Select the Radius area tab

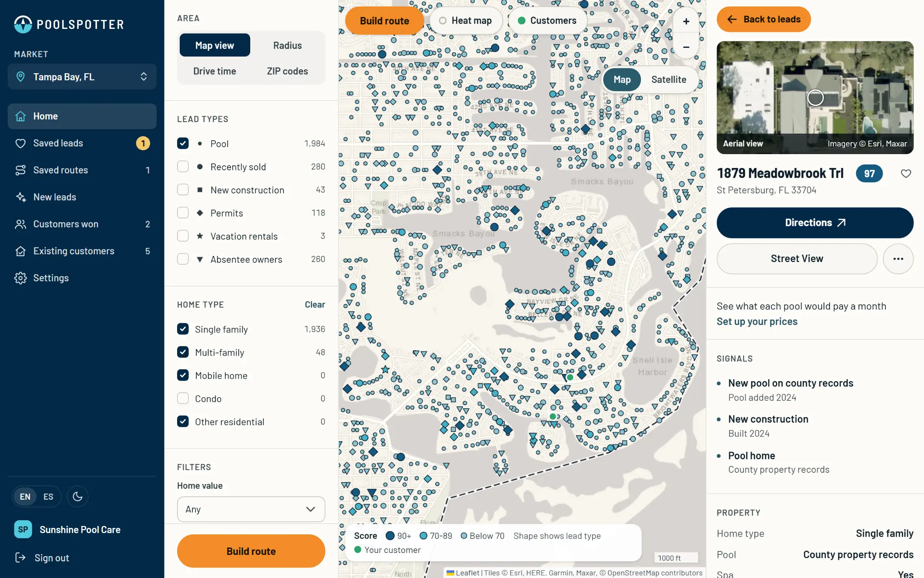point(287,45)
